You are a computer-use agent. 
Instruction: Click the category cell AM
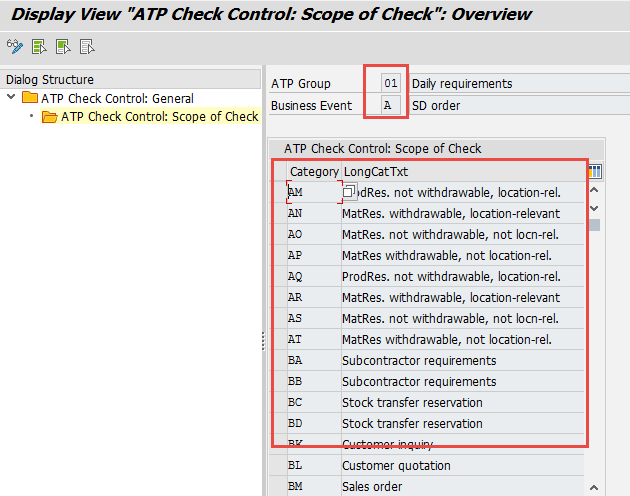(314, 193)
